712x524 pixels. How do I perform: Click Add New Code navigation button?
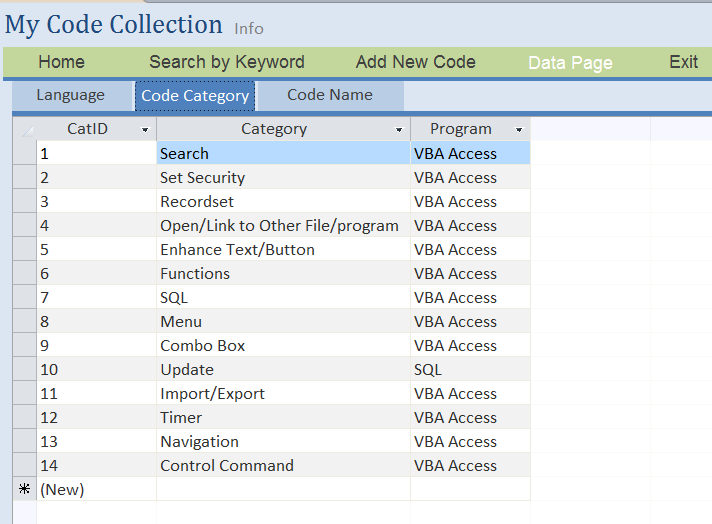click(x=415, y=62)
